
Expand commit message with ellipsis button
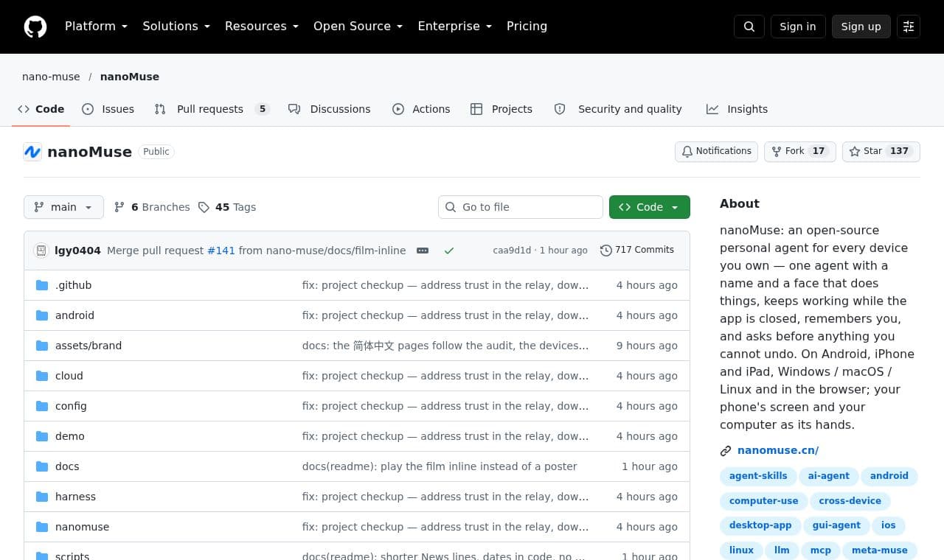tap(423, 251)
